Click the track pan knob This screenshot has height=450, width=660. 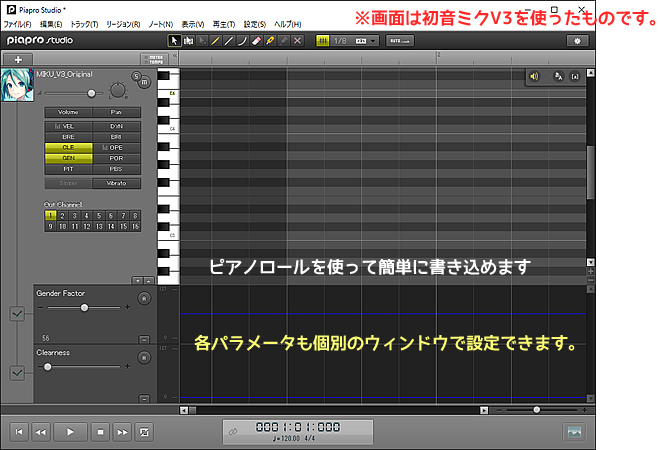(118, 90)
